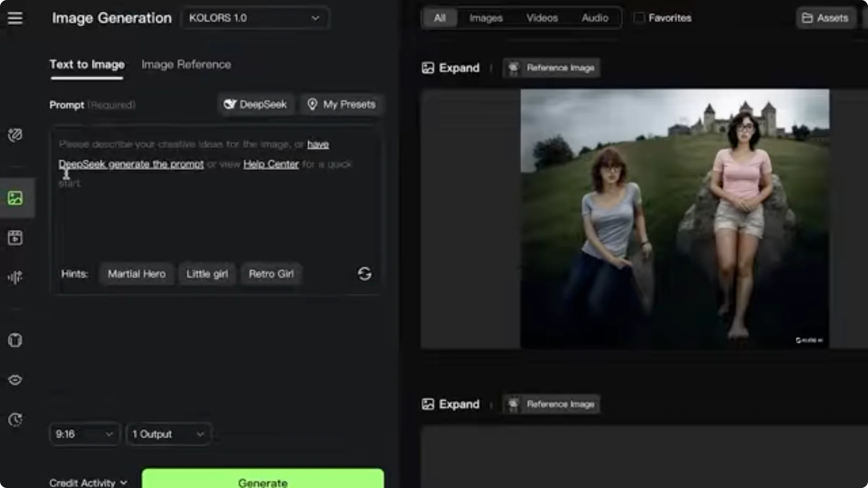Open the generation history tool
Image resolution: width=868 pixels, height=488 pixels.
pos(15,420)
